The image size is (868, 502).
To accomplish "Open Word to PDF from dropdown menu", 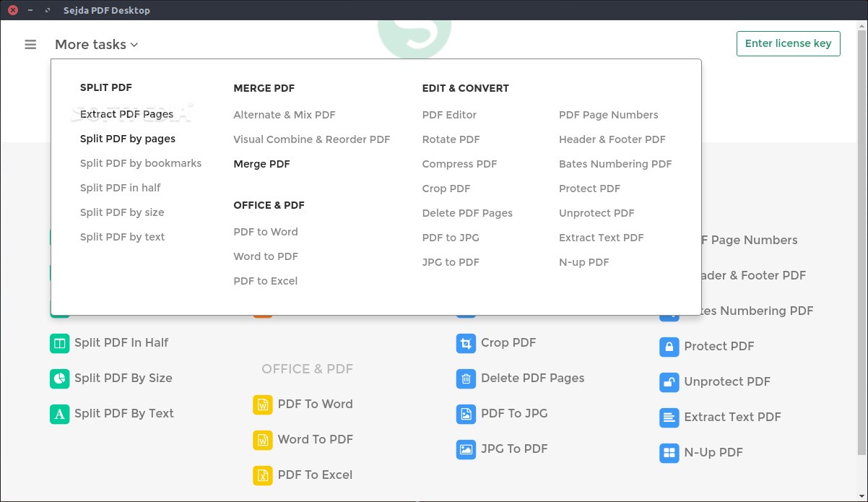I will pyautogui.click(x=266, y=256).
